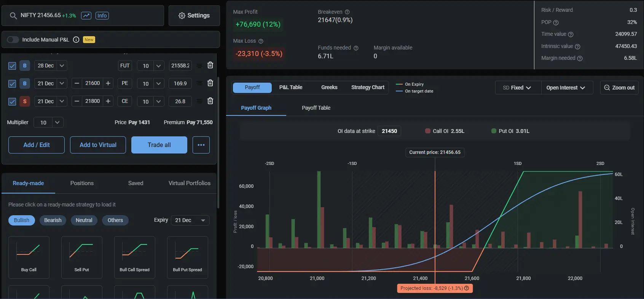Uncheck the 28 Dec FUT leg checkbox
This screenshot has height=299, width=644.
[12, 66]
